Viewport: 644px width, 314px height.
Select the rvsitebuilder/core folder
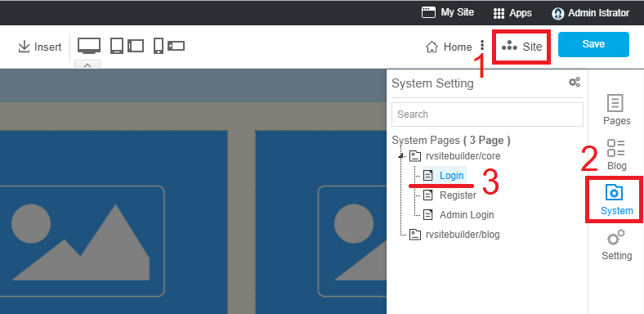tap(463, 156)
